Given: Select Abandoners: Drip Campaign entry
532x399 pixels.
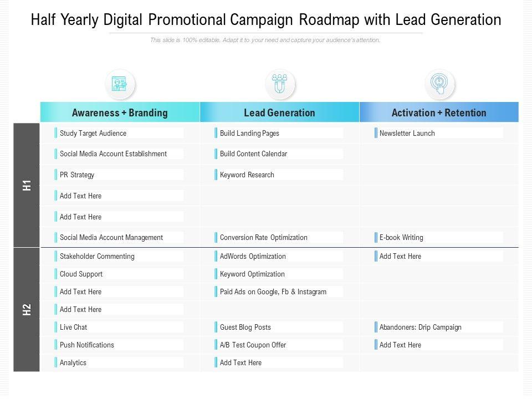Looking at the screenshot, I should (x=421, y=327).
